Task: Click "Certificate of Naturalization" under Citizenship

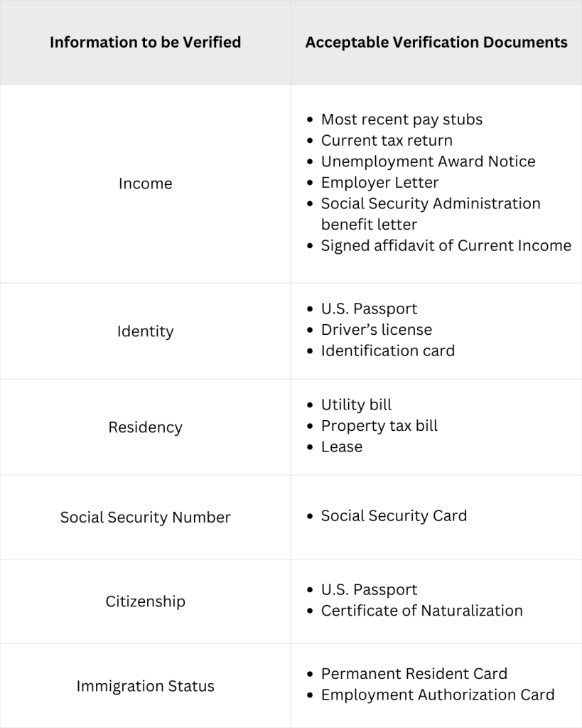Action: tap(421, 611)
